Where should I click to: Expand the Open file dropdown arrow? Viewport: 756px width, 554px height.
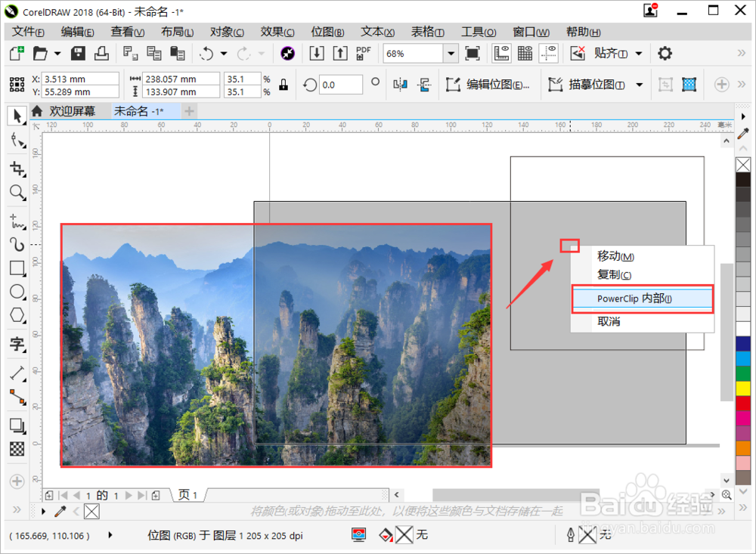[x=57, y=53]
